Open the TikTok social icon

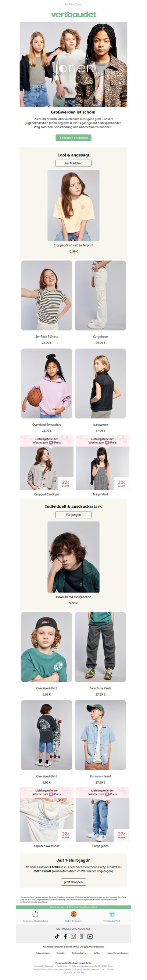57,936
